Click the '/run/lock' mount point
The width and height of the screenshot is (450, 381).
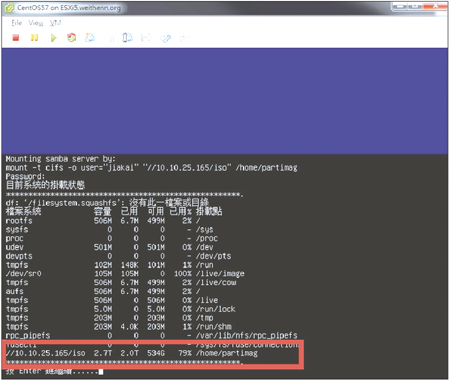click(x=216, y=309)
